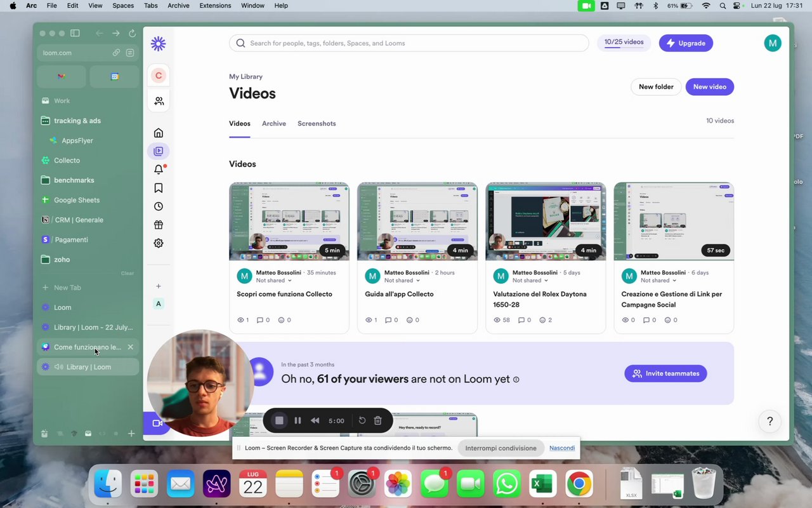The width and height of the screenshot is (812, 508).
Task: Open Not shared dropdown on Guida all'app Collecto
Action: (402, 280)
